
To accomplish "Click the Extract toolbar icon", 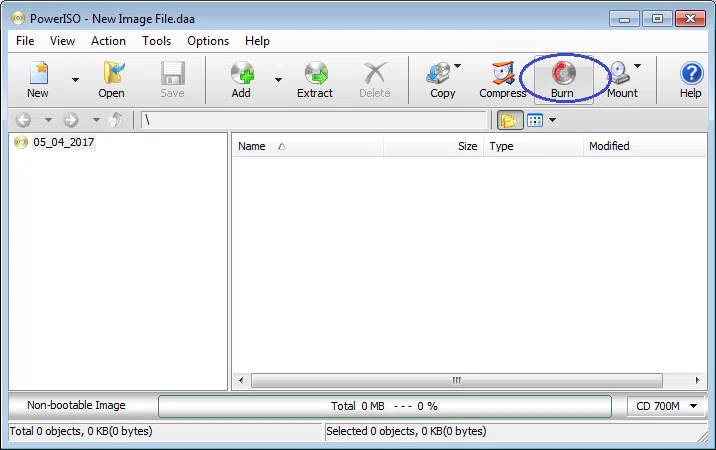I will 316,73.
